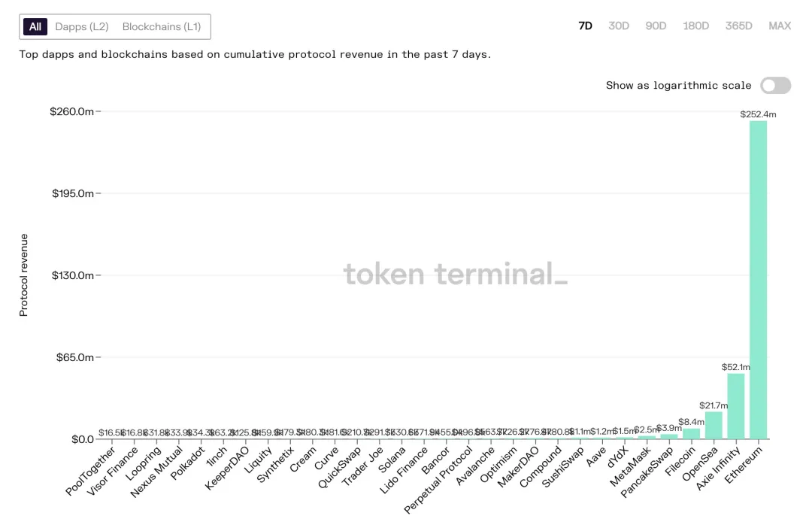Enable the logarithmic scale toggle

(775, 86)
